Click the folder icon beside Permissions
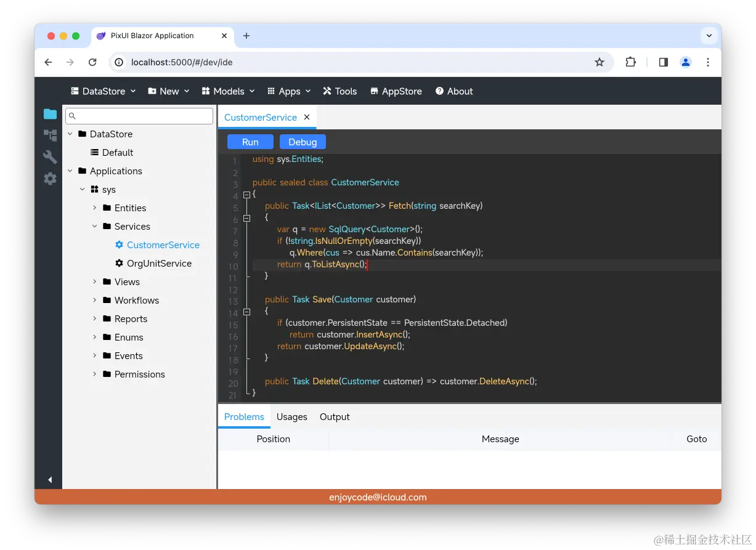 [x=107, y=374]
